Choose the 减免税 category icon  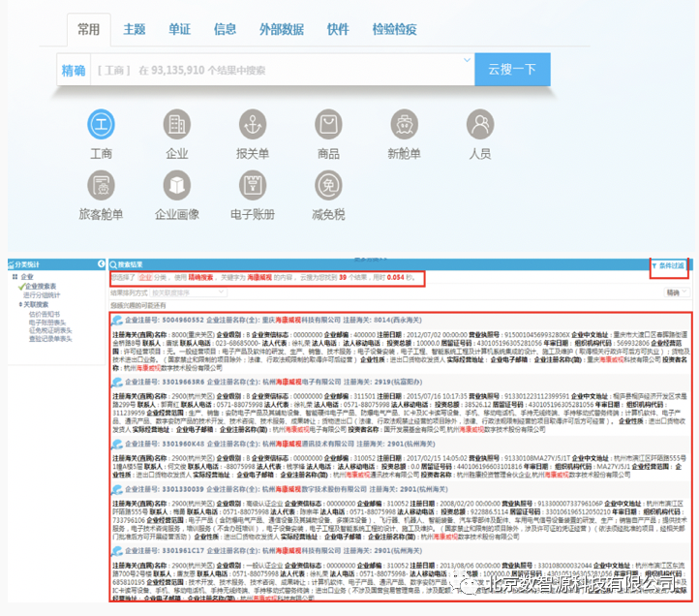click(x=328, y=185)
